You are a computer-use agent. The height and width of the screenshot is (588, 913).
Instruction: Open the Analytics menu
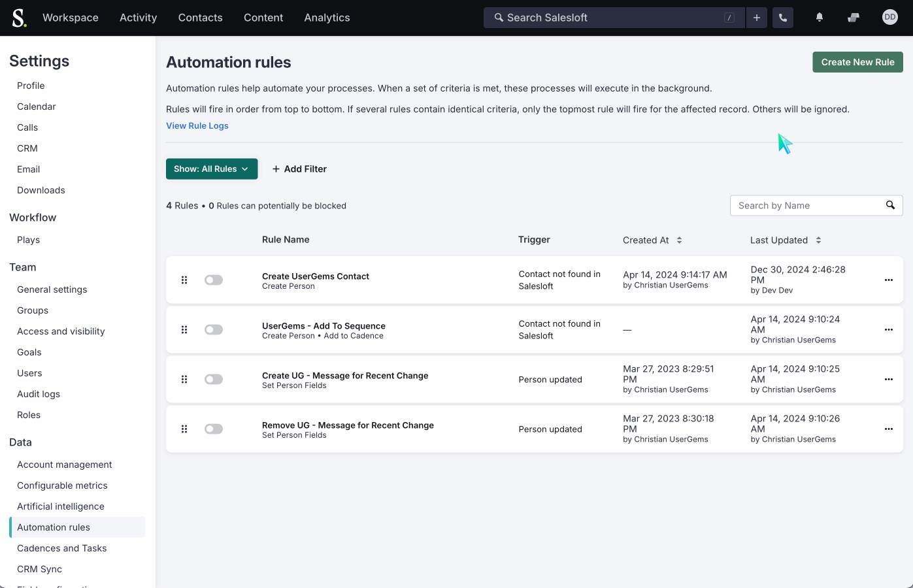coord(327,18)
